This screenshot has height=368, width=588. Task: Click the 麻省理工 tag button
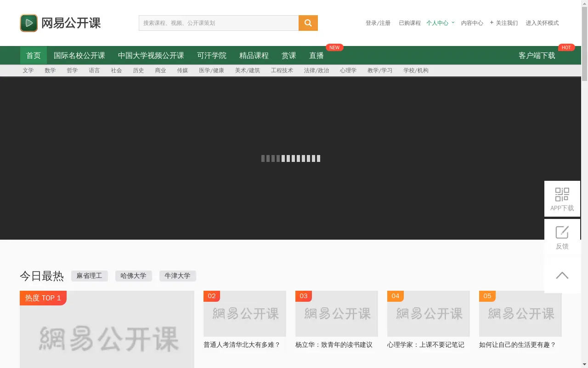(90, 276)
